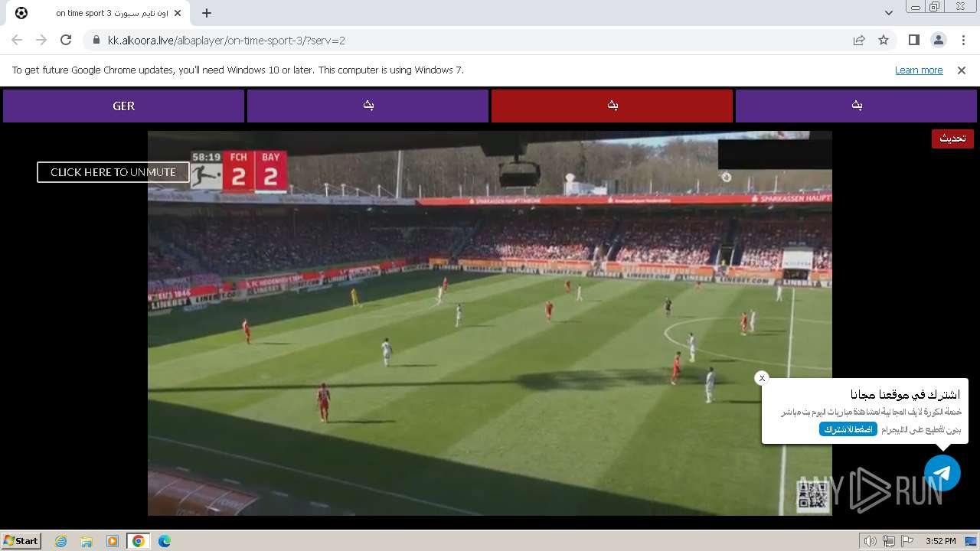The height and width of the screenshot is (551, 980).
Task: Click the volume speaker tray icon
Action: pos(870,541)
